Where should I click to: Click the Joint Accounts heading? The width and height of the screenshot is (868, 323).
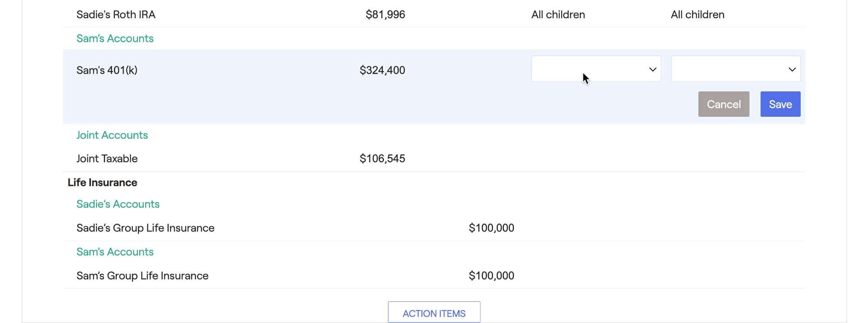(112, 135)
